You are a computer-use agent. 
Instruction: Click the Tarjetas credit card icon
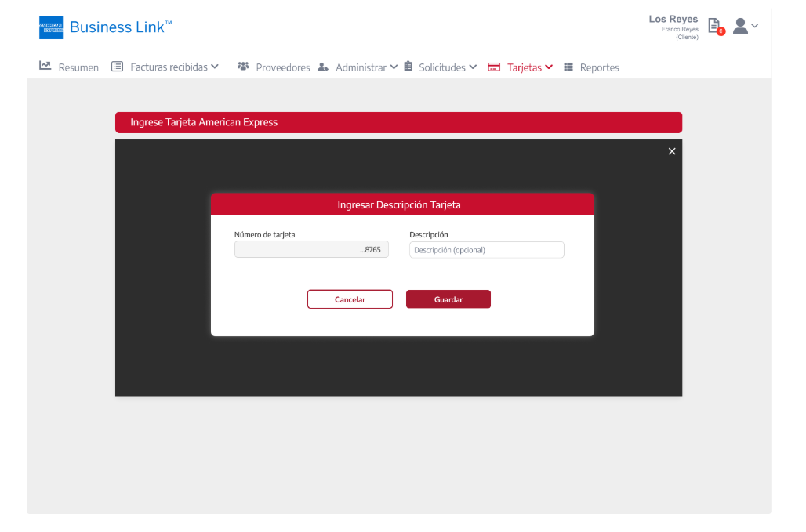tap(494, 67)
